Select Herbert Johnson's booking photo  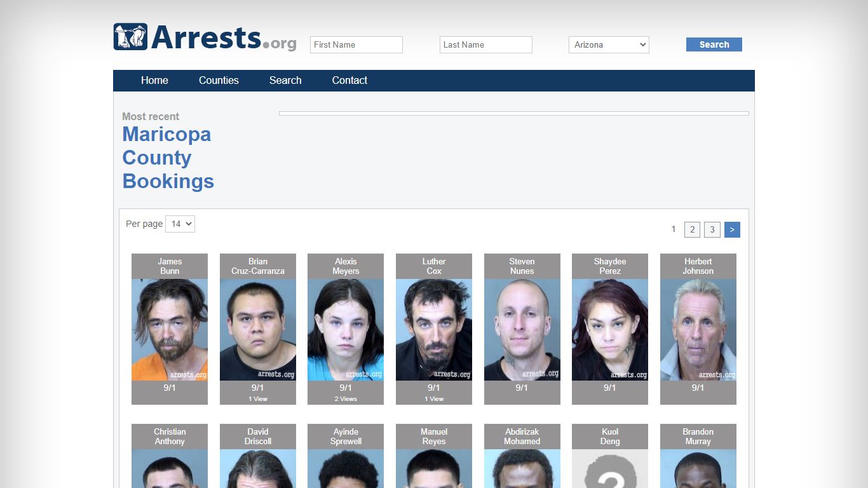click(x=698, y=330)
